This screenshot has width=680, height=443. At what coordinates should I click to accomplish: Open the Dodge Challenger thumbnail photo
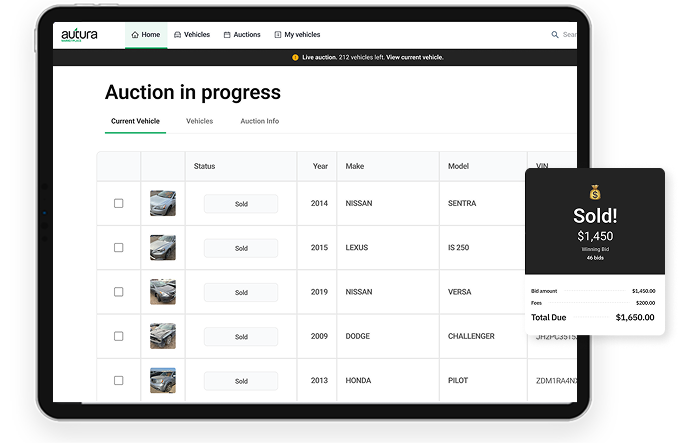[163, 336]
